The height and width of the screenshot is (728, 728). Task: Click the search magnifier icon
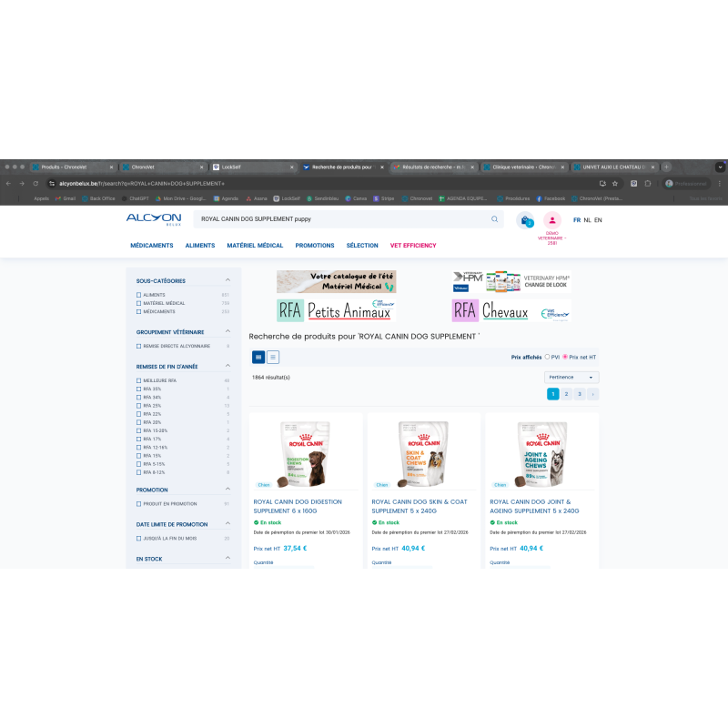(x=494, y=219)
